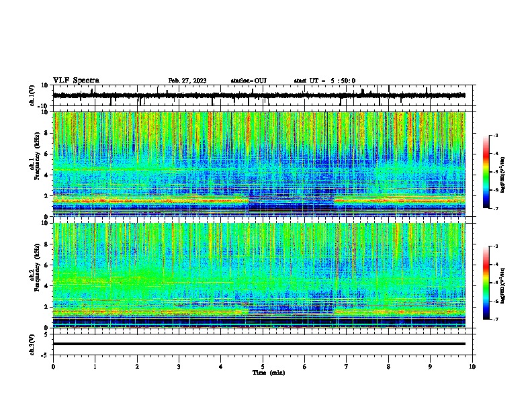Image resolution: width=532 pixels, height=411 pixels.
Task: Click the time axis tick label "10"
Action: pyautogui.click(x=472, y=367)
